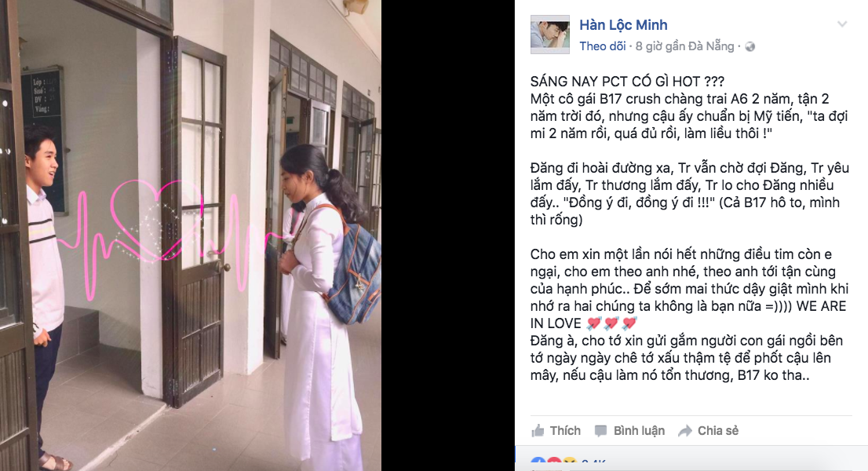Click the Bình luận speech bubble icon

coord(600,431)
